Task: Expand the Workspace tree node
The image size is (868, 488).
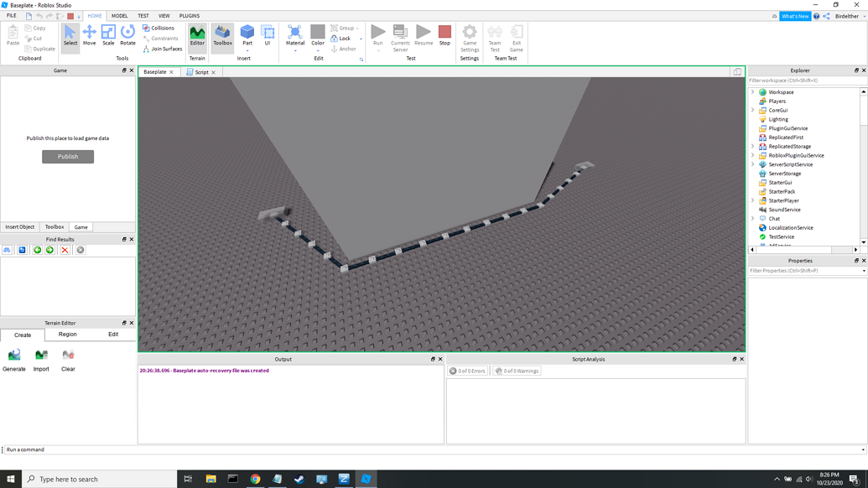Action: [x=753, y=92]
